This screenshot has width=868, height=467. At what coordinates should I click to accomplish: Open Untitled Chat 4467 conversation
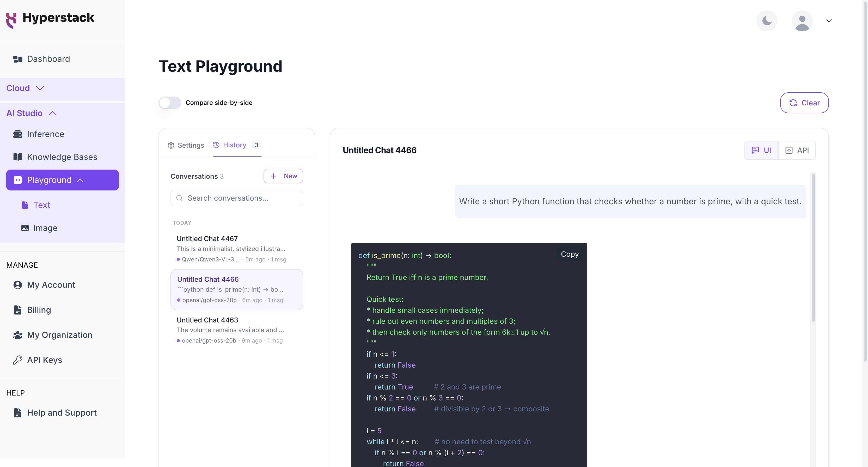[x=236, y=249]
